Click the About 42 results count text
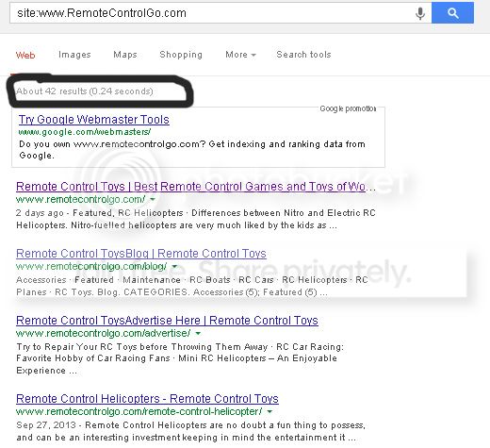Image resolution: width=490 pixels, height=448 pixels. pyautogui.click(x=85, y=91)
